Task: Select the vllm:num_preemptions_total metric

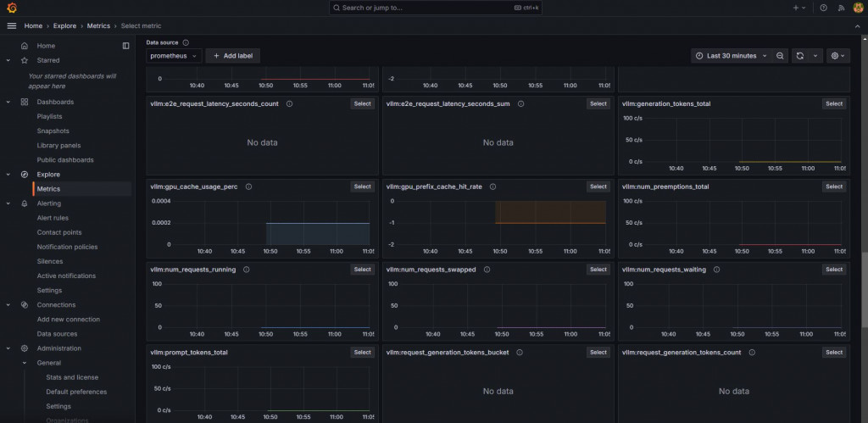Action: point(834,186)
